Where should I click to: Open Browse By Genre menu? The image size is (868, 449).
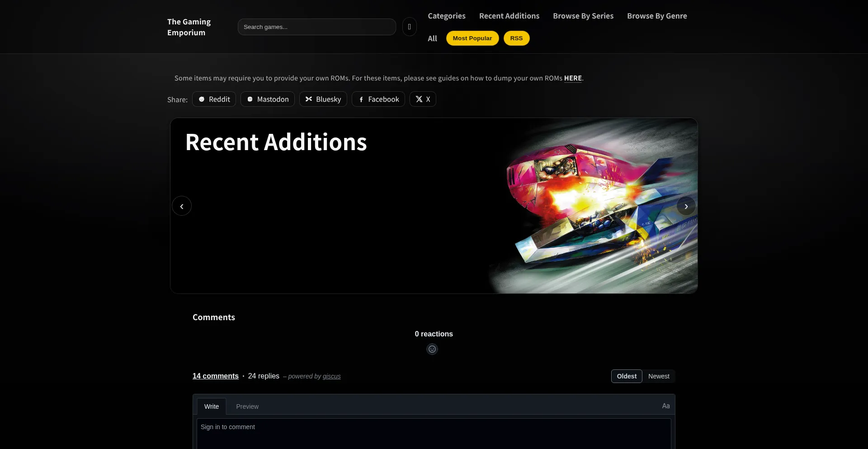[x=657, y=16]
